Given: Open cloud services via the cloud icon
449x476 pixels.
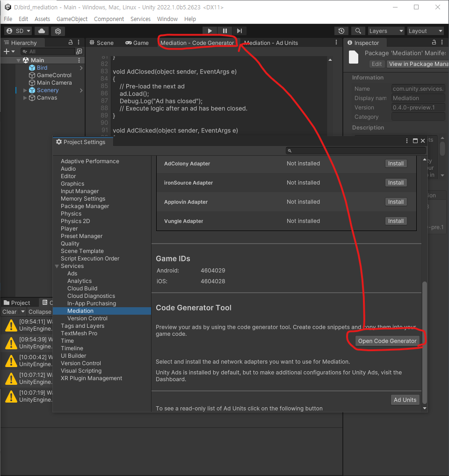Looking at the screenshot, I should point(42,31).
